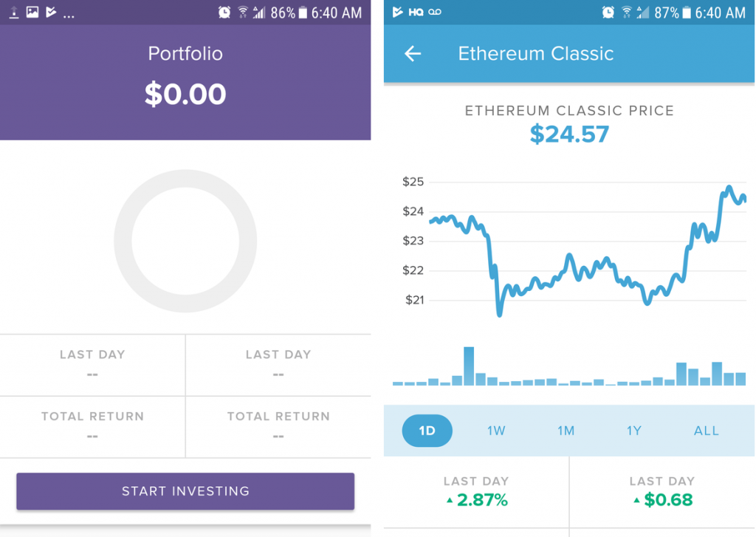Show ALL time price history
The width and height of the screenshot is (756, 537).
[706, 431]
